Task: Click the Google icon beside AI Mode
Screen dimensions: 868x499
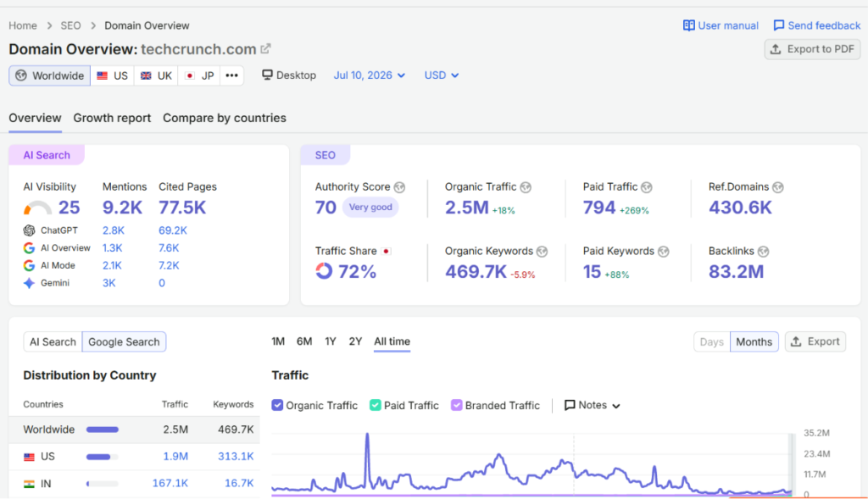Action: coord(29,265)
